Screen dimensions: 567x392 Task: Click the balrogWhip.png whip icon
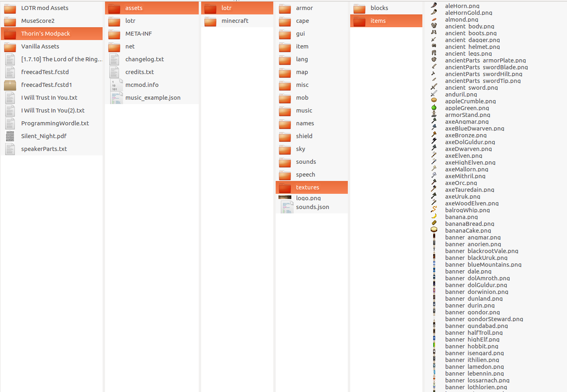[x=434, y=209]
